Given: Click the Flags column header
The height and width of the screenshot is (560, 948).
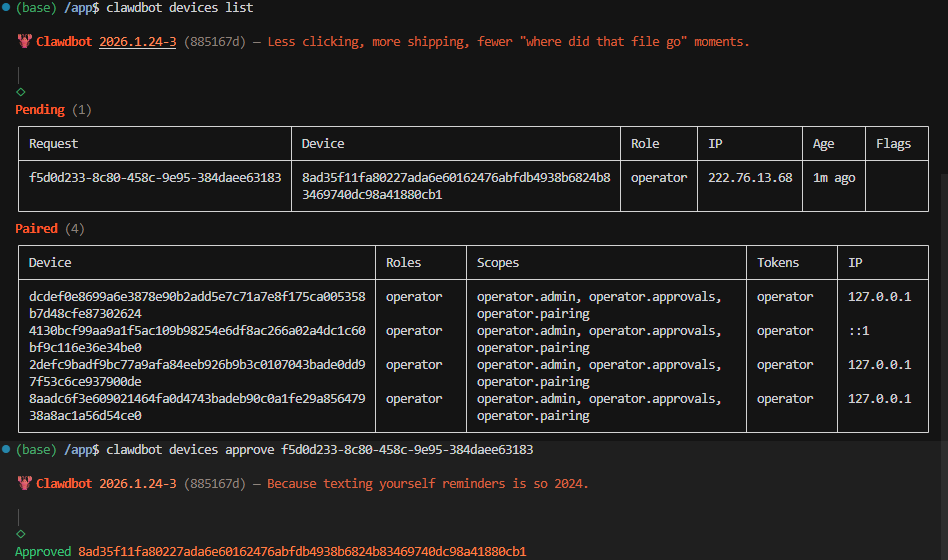Looking at the screenshot, I should pyautogui.click(x=893, y=144).
